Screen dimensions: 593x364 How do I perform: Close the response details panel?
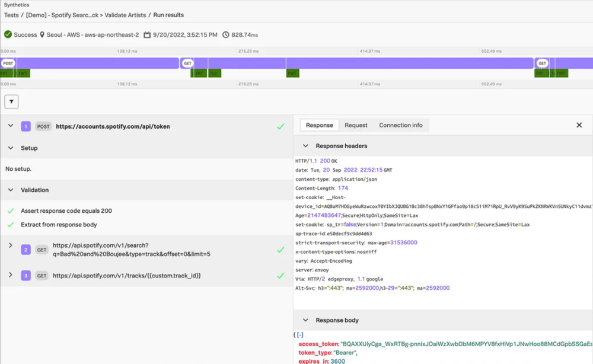579,124
